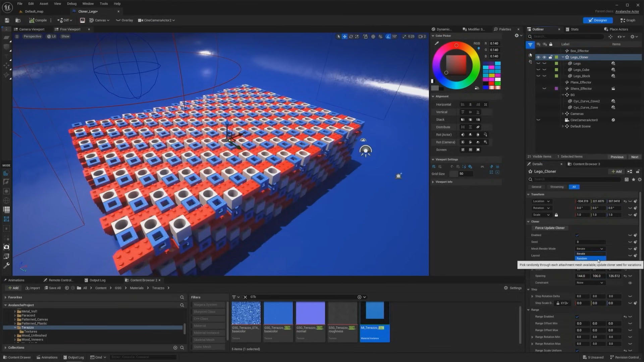Click the lock scale ratio icon
The height and width of the screenshot is (362, 644).
556,215
